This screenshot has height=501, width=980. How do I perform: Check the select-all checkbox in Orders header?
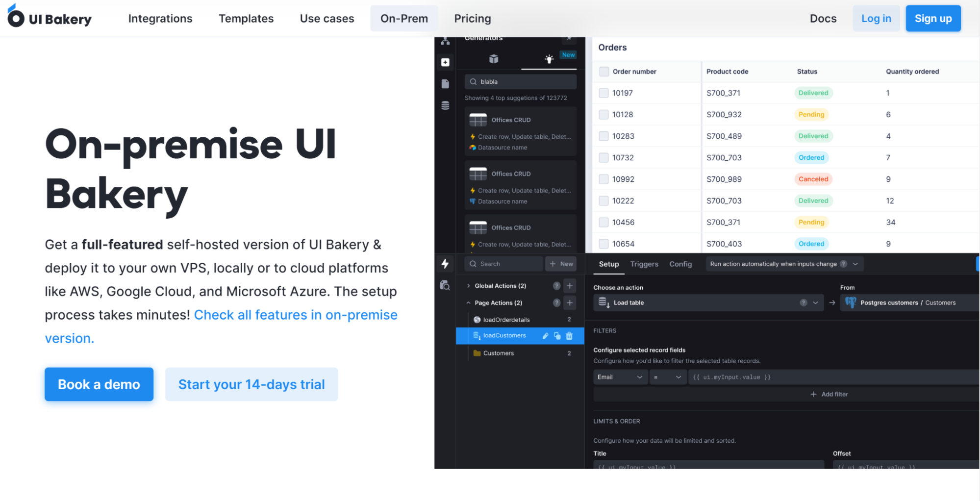tap(603, 71)
